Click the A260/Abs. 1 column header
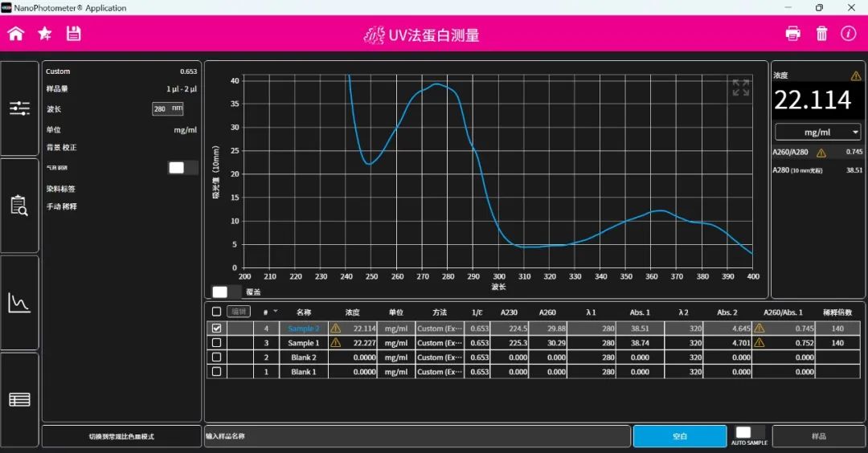The width and height of the screenshot is (868, 453). (783, 312)
